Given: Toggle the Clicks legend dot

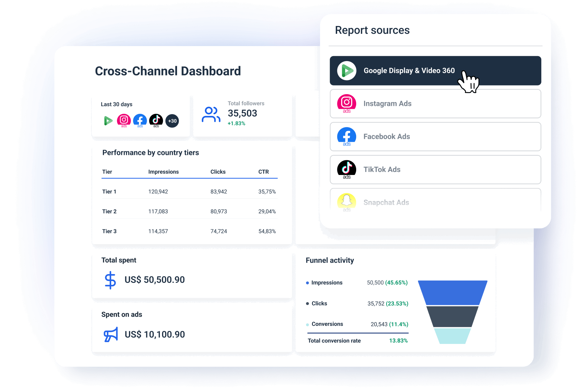Looking at the screenshot, I should pos(307,304).
